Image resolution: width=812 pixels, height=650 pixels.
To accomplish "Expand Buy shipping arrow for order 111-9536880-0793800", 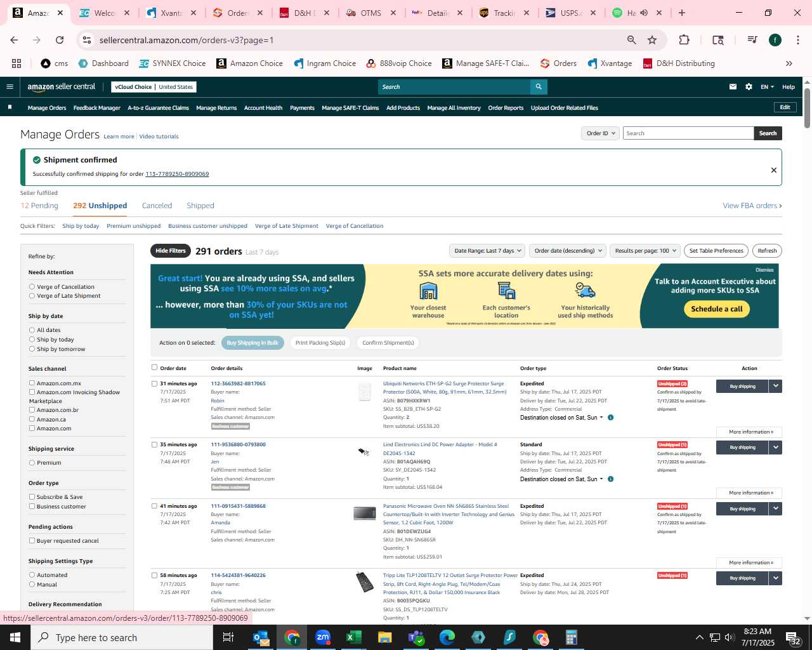I will (775, 447).
